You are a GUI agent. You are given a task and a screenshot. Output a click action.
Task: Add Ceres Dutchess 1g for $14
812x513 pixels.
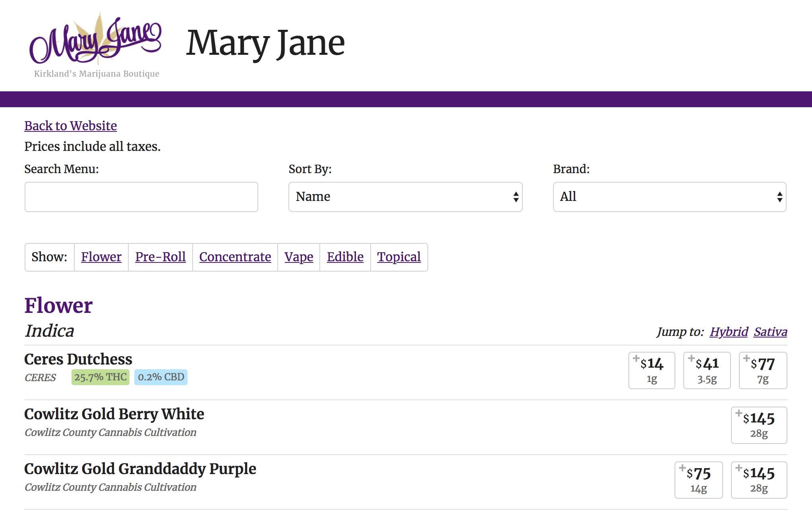(652, 370)
